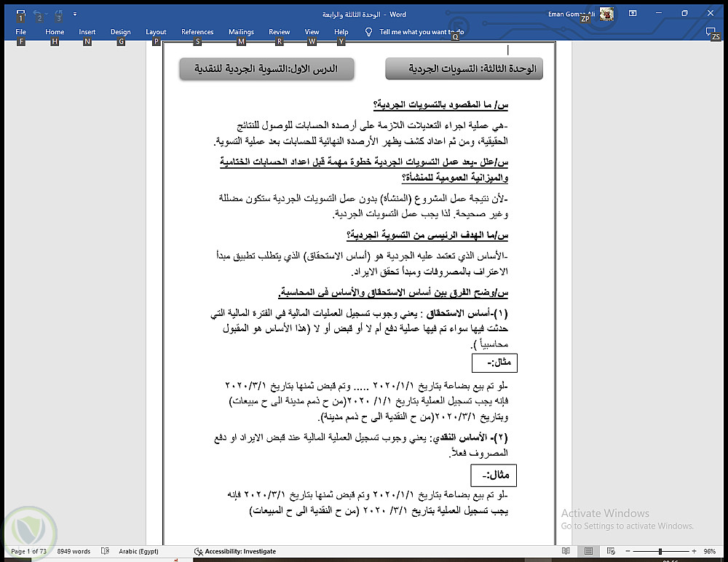
Task: Click the line 'محاسبياً ).'
Action: (489, 344)
